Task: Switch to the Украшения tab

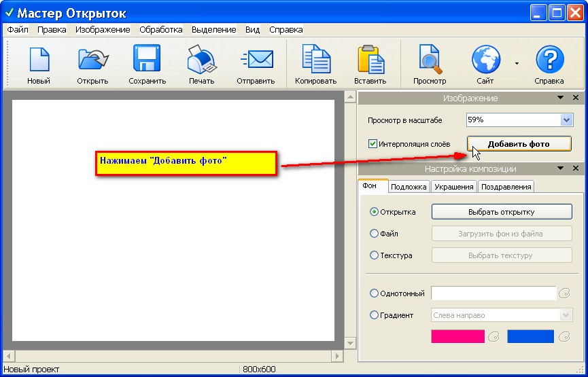Action: (x=454, y=187)
